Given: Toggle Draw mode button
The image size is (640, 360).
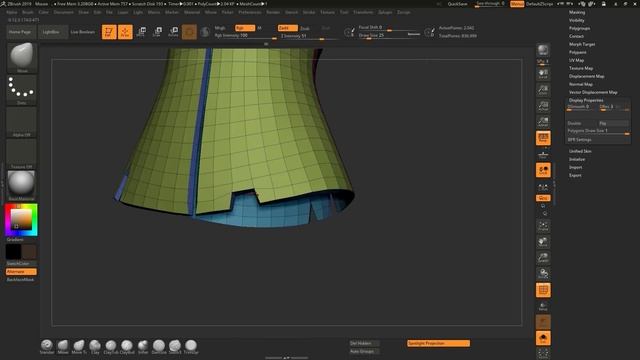Looking at the screenshot, I should pos(125,32).
